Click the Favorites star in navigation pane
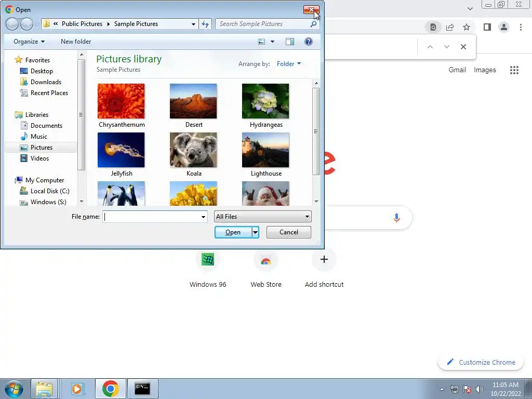Viewport: 532px width, 399px height. pos(18,60)
